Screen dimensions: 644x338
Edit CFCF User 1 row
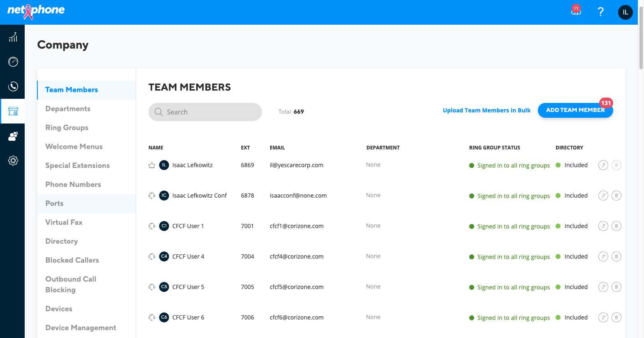(603, 226)
